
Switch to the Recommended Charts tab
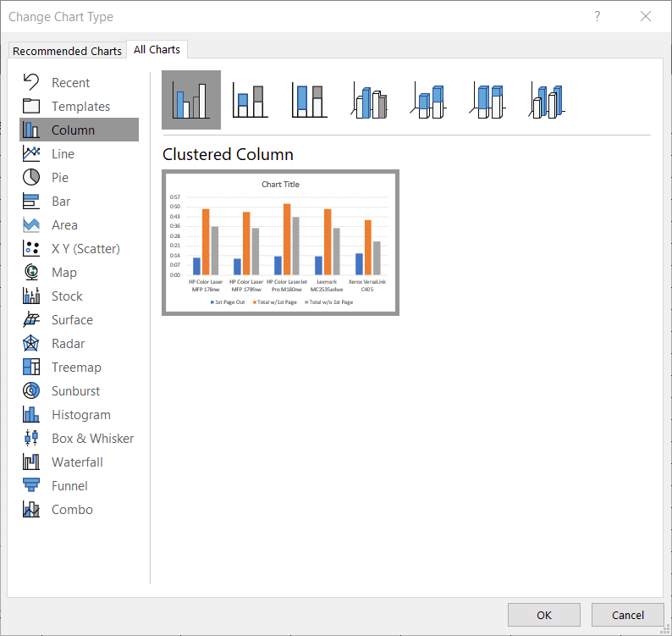tap(68, 51)
